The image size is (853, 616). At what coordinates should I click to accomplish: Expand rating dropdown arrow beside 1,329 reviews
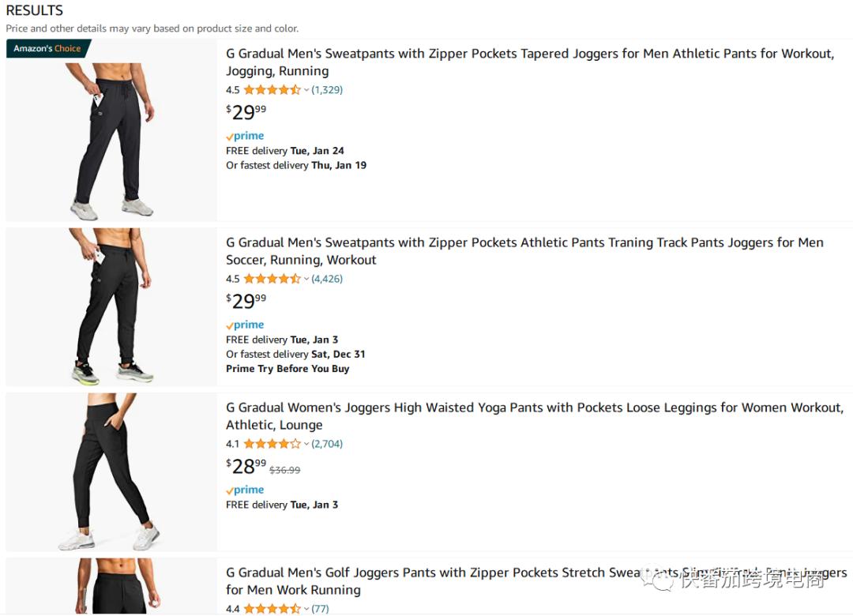306,90
